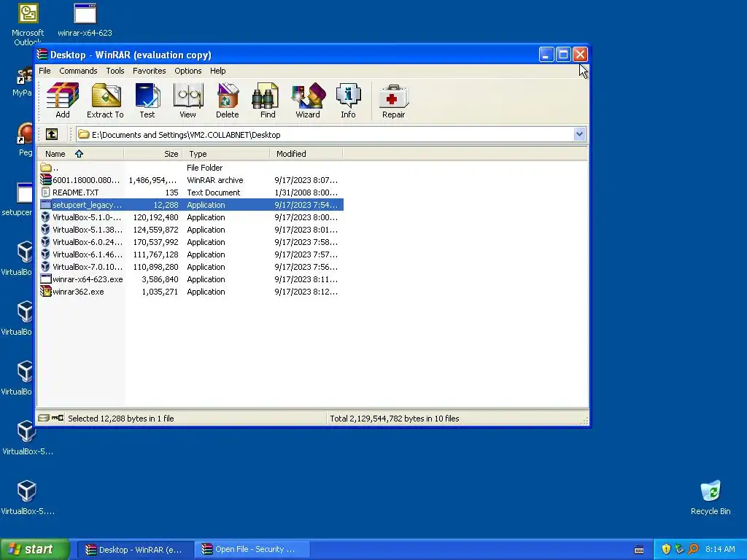Click the WinRAR title bar system icon
Viewport: 747px width, 560px height.
click(x=42, y=54)
